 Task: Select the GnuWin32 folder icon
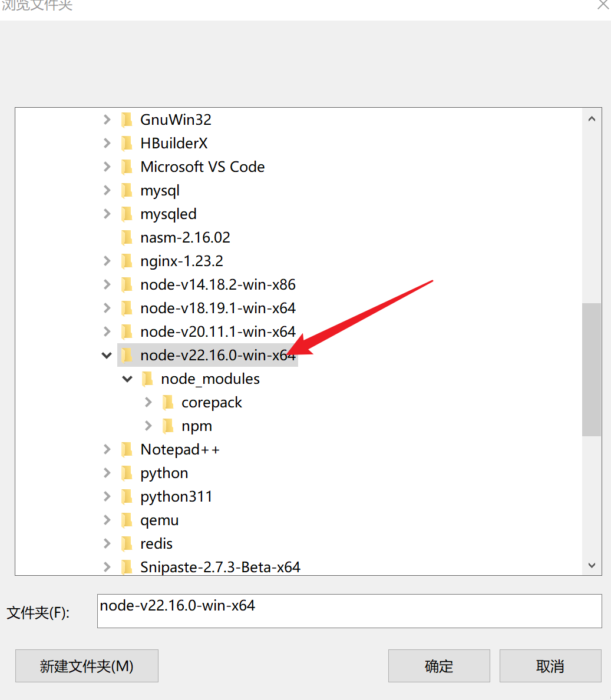pyautogui.click(x=127, y=119)
